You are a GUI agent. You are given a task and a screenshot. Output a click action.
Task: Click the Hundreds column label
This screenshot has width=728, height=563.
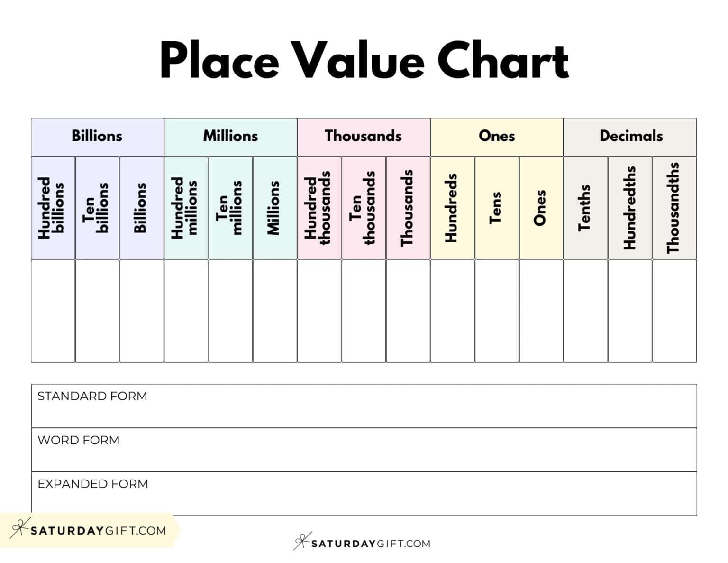452,208
